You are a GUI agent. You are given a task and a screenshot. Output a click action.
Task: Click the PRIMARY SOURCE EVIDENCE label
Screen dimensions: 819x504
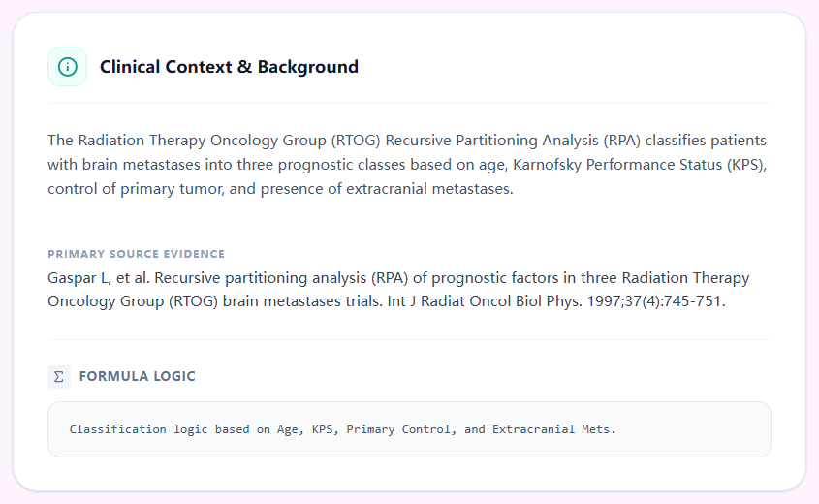[136, 254]
